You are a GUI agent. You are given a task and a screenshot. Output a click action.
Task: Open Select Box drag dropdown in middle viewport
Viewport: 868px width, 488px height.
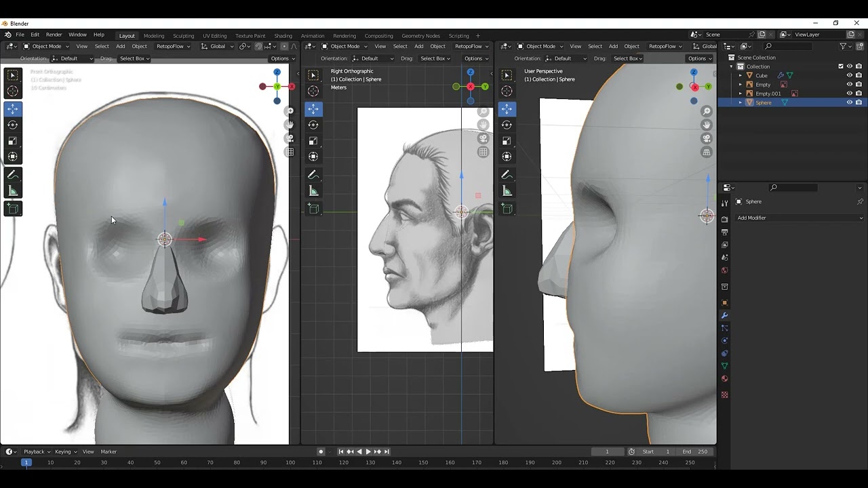434,58
